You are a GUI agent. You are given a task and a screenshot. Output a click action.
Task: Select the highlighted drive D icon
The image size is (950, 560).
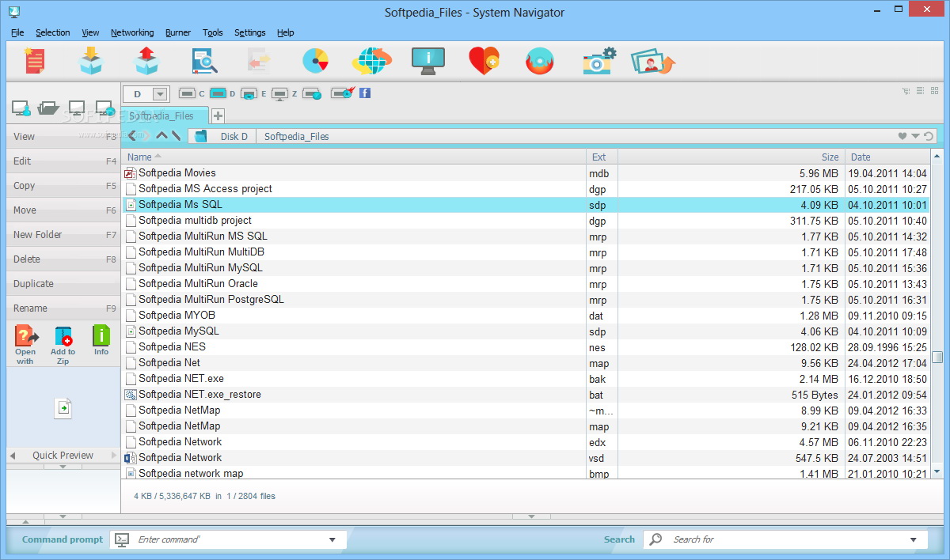[x=218, y=93]
